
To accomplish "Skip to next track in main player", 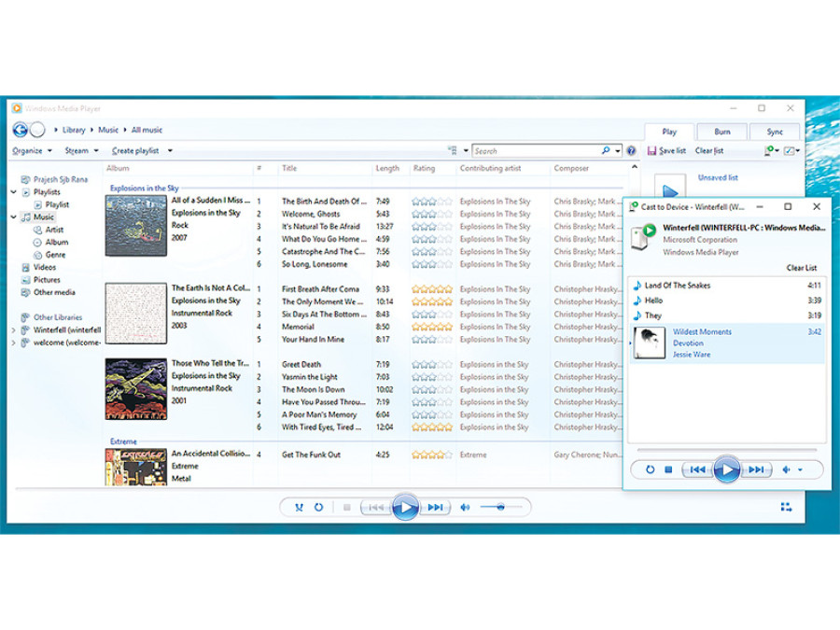I will [435, 508].
